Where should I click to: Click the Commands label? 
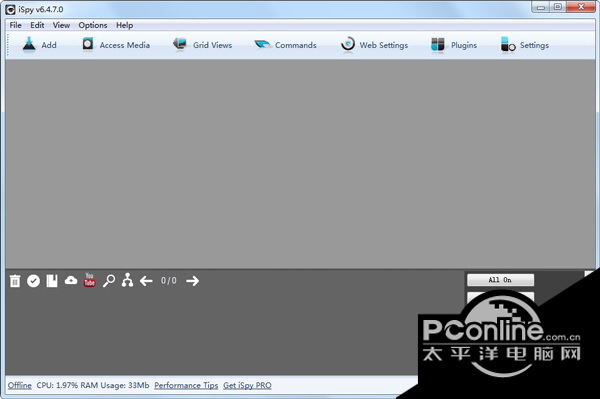pyautogui.click(x=296, y=45)
